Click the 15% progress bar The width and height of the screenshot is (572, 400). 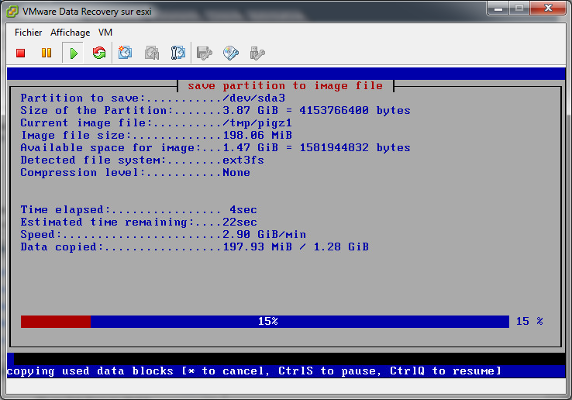tap(265, 322)
